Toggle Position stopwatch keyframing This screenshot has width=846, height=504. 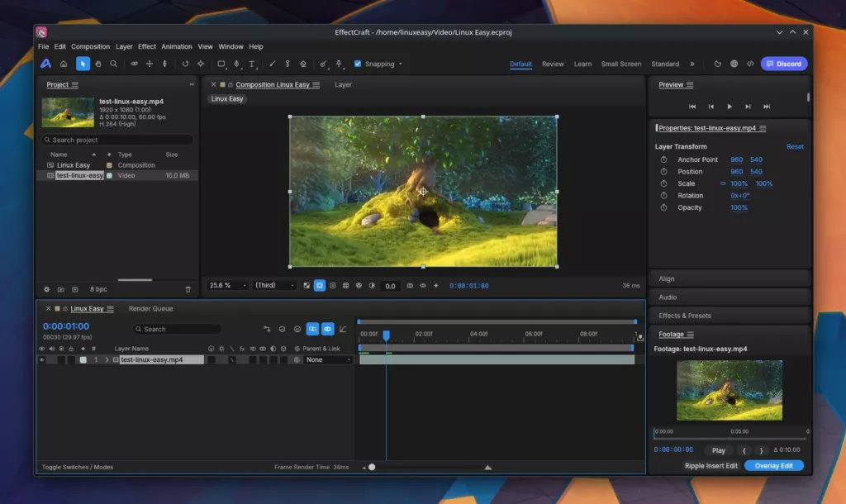pyautogui.click(x=663, y=172)
